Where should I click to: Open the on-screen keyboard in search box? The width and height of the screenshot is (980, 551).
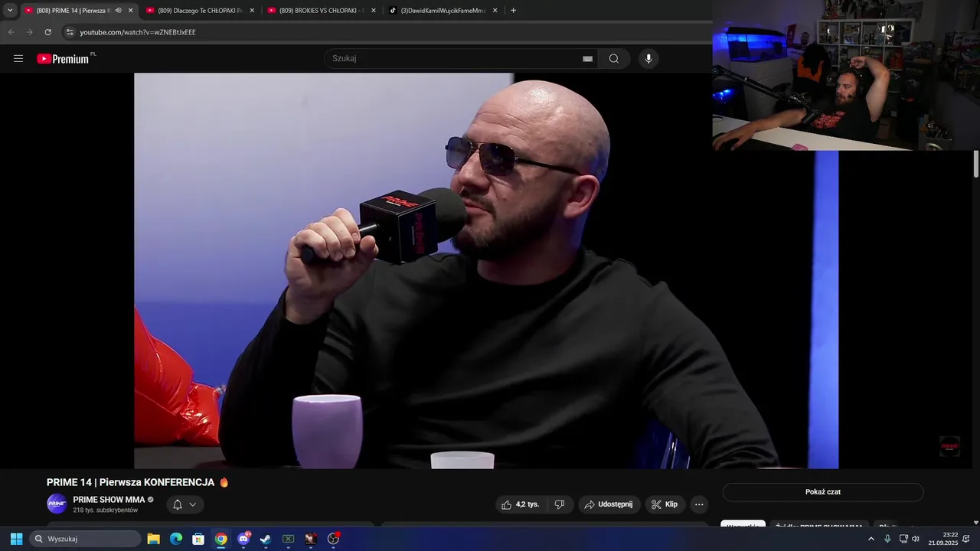587,59
